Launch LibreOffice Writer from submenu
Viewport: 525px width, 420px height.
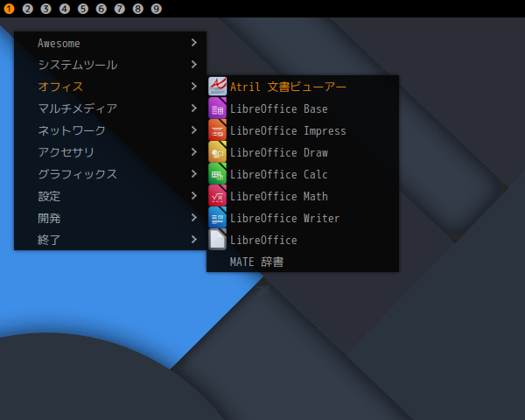point(303,218)
